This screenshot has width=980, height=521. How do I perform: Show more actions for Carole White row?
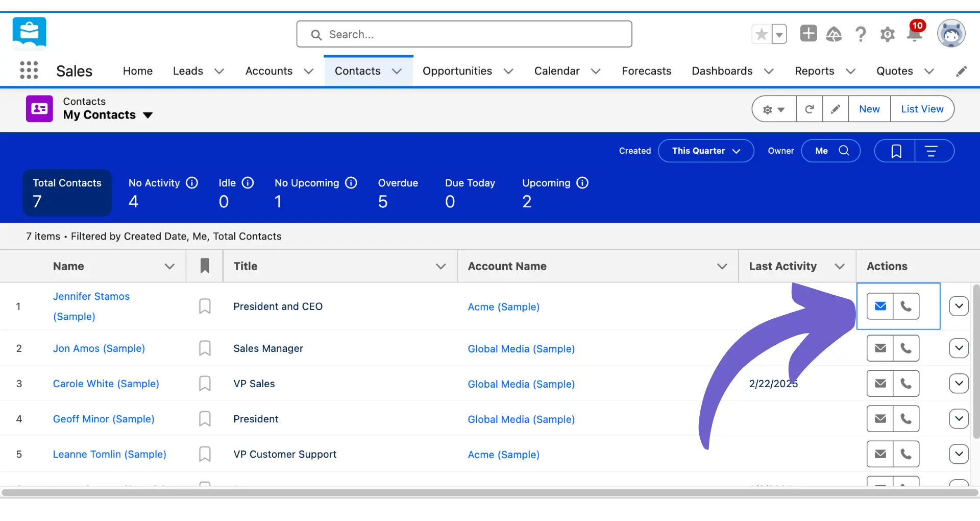tap(959, 383)
